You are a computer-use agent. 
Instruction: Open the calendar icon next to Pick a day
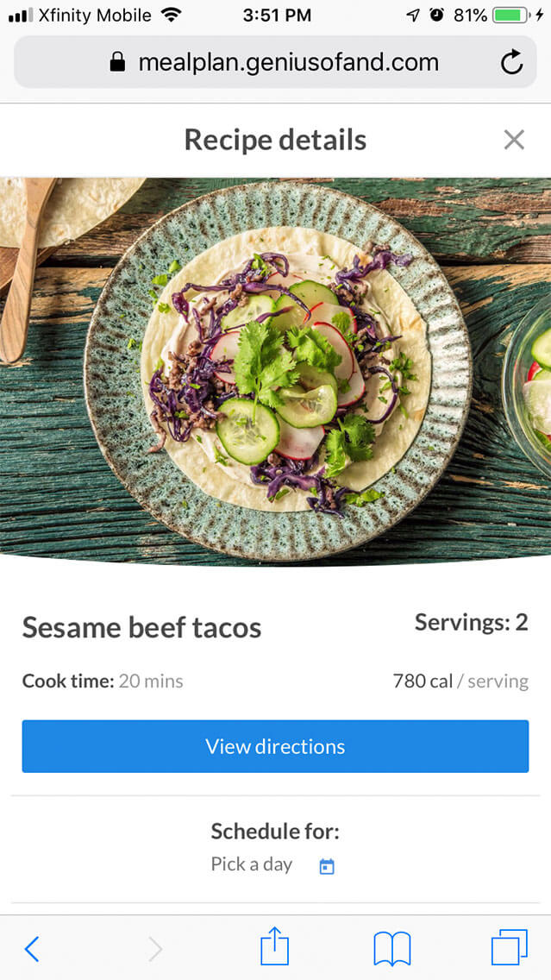pyautogui.click(x=327, y=866)
